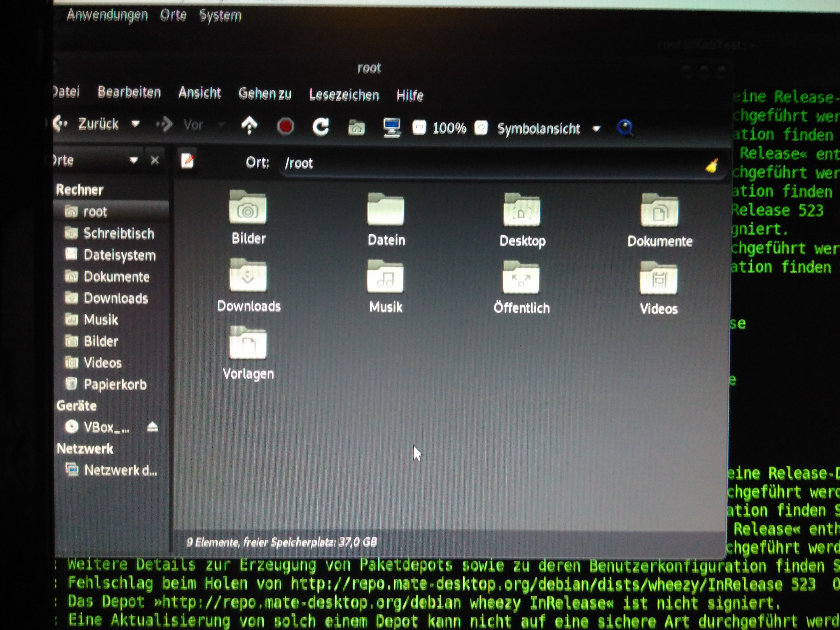
Task: Toggle the location edit pencil button
Action: 187,161
